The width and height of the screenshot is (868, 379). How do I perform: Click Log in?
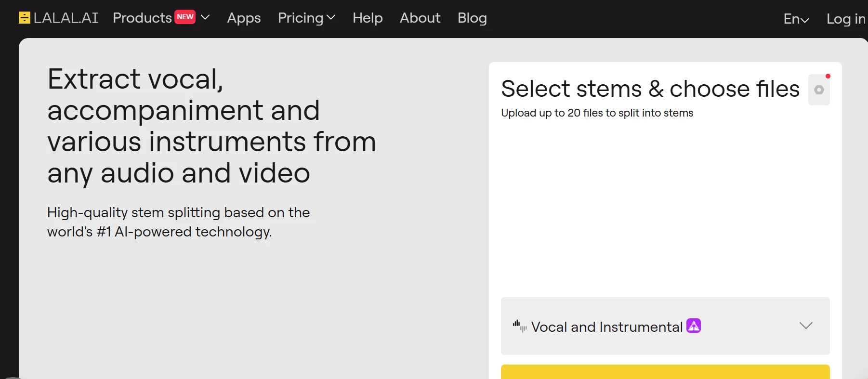846,19
